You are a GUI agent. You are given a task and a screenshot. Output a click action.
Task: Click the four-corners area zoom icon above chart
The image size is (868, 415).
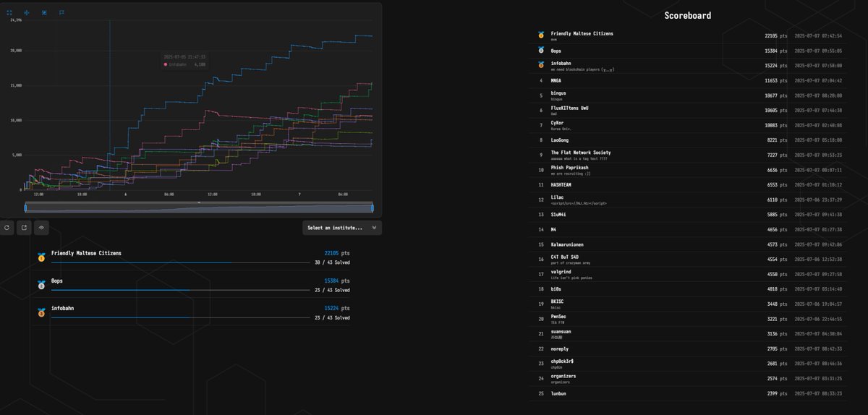(x=9, y=12)
